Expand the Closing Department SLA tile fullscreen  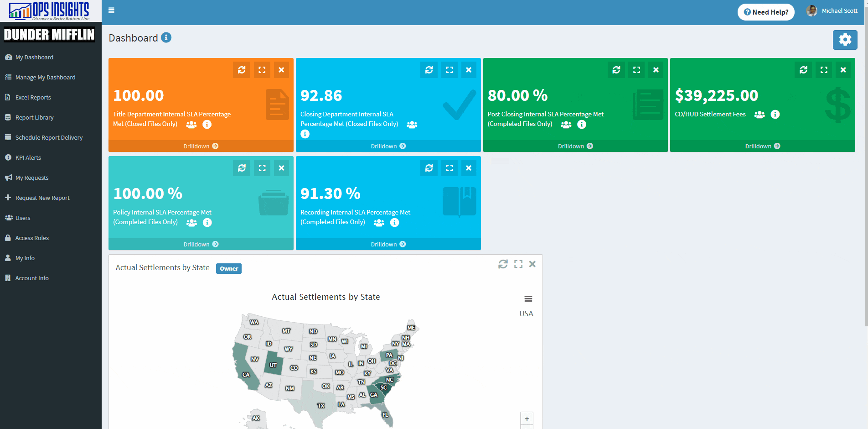click(449, 70)
